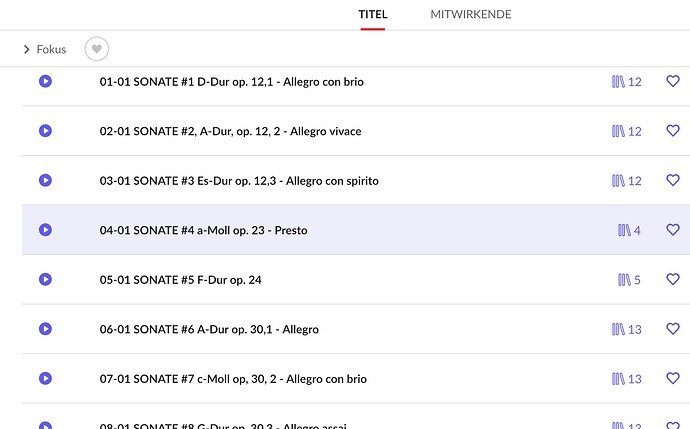Like Sonate #6 A-Dur op. 30,1
The height and width of the screenshot is (429, 690).
tap(673, 329)
